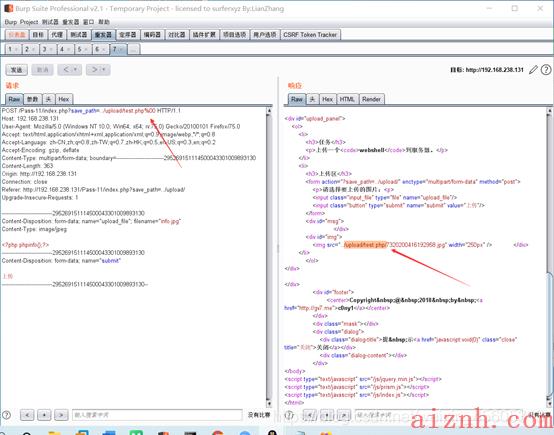Show response Raw view tab
The image size is (554, 435).
coord(297,99)
